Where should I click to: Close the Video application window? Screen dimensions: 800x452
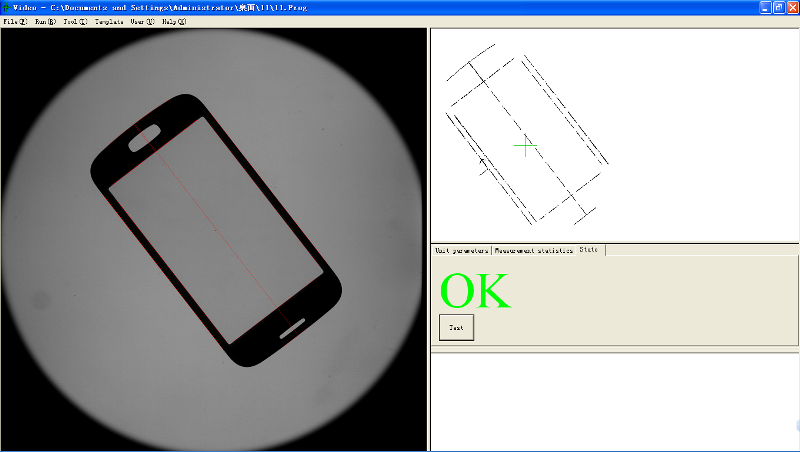(x=792, y=7)
